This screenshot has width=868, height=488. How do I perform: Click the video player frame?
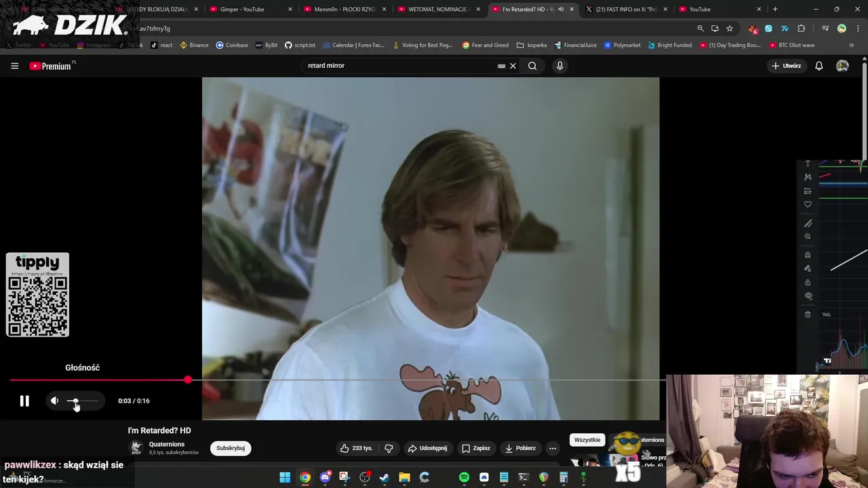coord(431,249)
